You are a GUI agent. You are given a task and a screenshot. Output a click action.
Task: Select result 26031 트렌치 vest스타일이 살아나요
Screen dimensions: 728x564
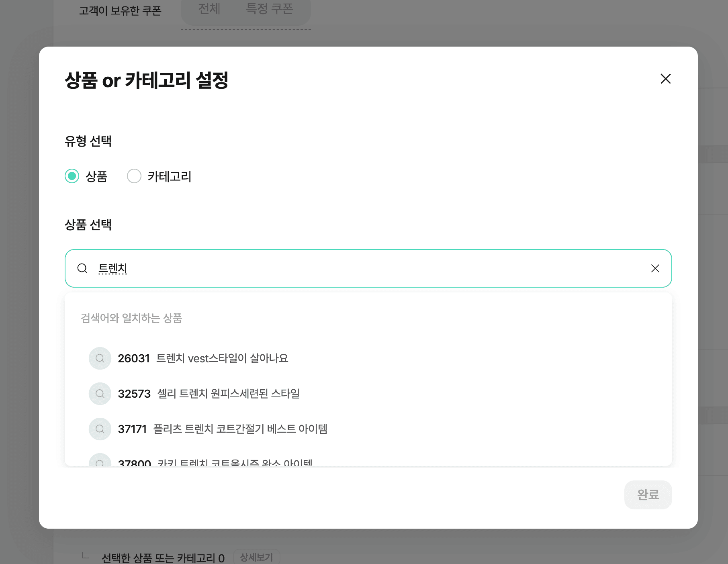[x=203, y=358]
